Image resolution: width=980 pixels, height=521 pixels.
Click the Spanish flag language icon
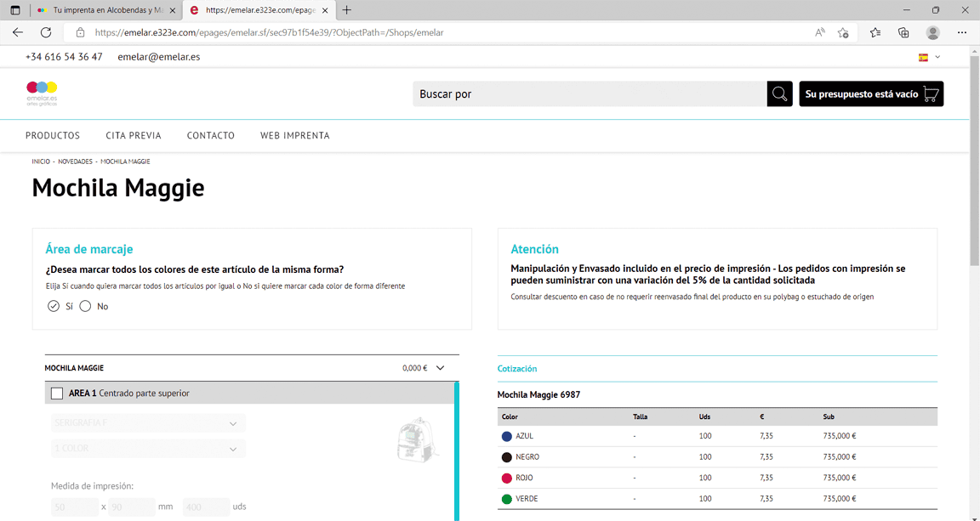click(x=922, y=58)
